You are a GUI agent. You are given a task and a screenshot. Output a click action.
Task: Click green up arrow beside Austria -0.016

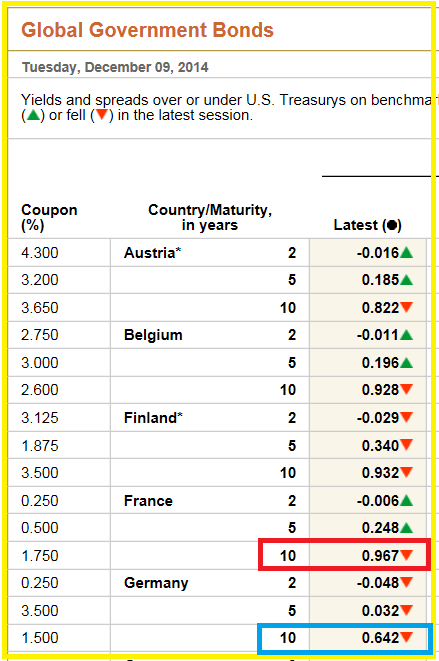[407, 253]
